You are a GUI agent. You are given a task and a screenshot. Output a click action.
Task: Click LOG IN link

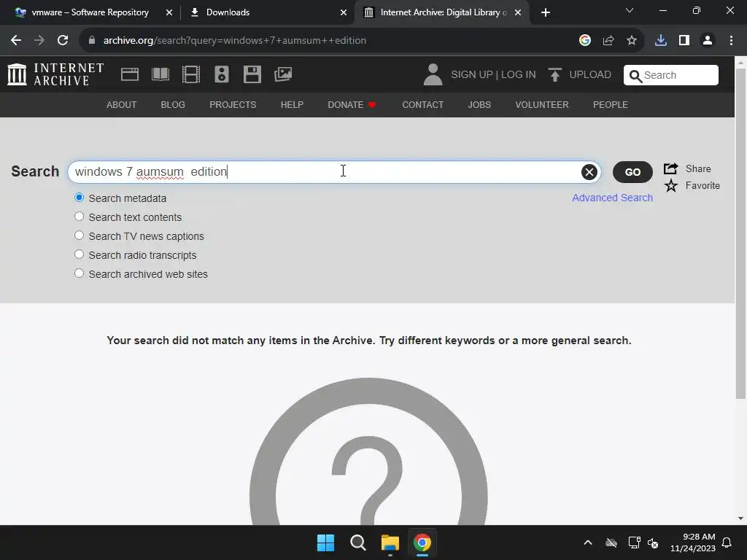pos(519,75)
